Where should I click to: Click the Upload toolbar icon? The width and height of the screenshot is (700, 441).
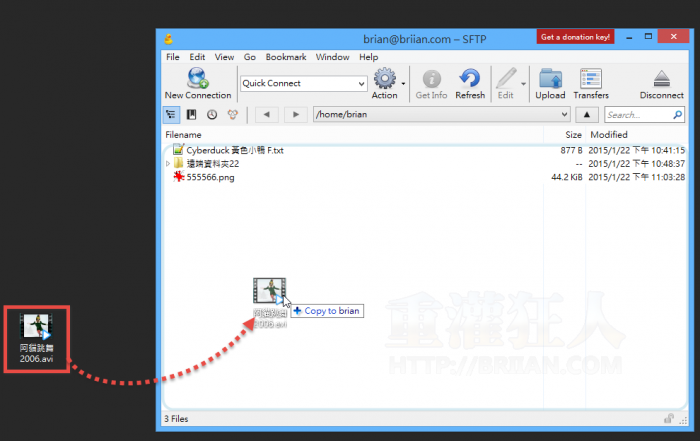click(550, 80)
